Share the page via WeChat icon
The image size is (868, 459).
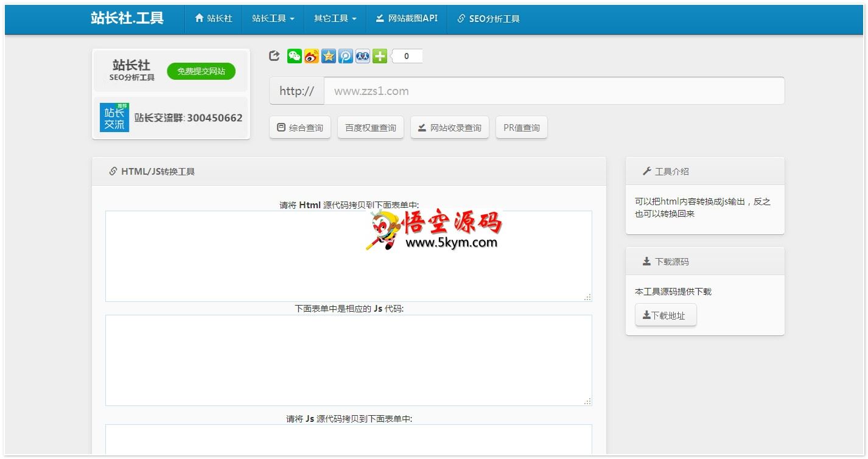[295, 56]
